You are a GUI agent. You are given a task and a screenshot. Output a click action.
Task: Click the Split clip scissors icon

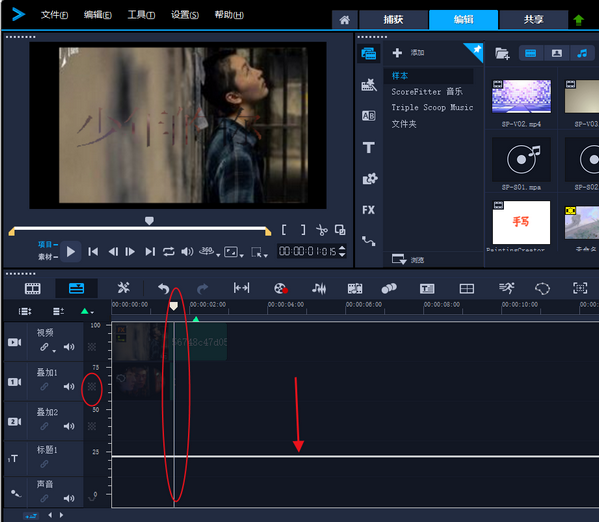[x=322, y=230]
